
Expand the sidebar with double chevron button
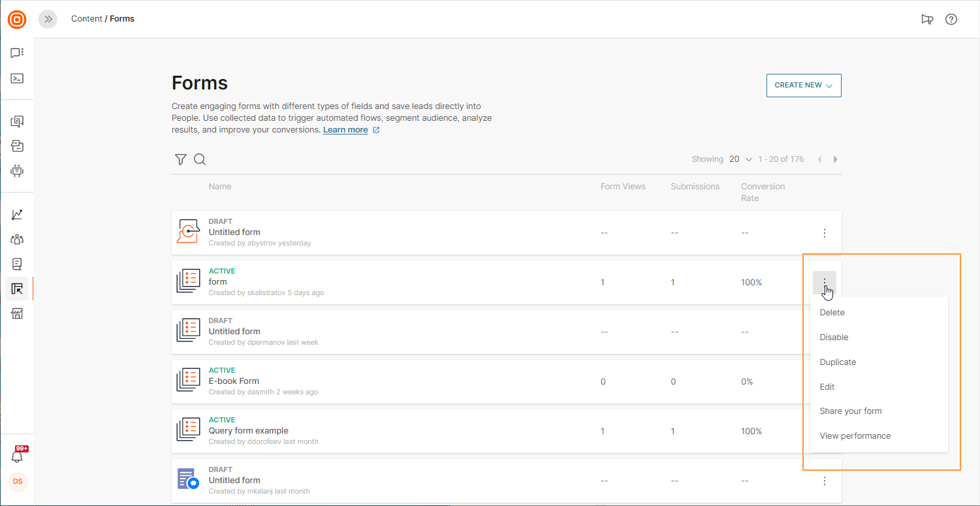click(x=48, y=19)
